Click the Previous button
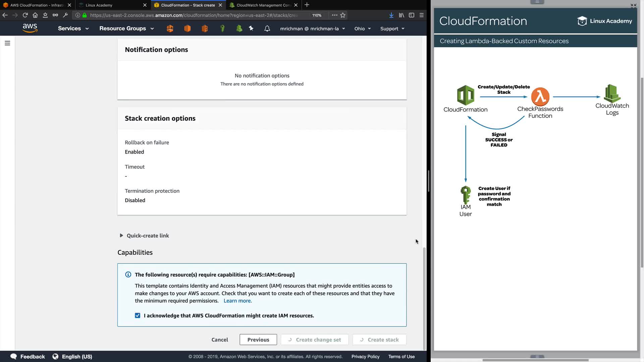Image resolution: width=644 pixels, height=362 pixels. point(258,340)
